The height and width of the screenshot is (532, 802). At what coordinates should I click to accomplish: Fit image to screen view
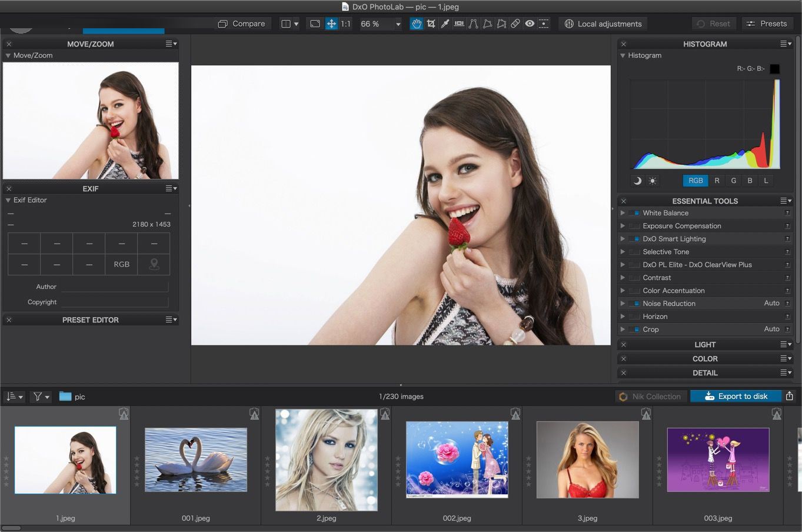coord(315,24)
